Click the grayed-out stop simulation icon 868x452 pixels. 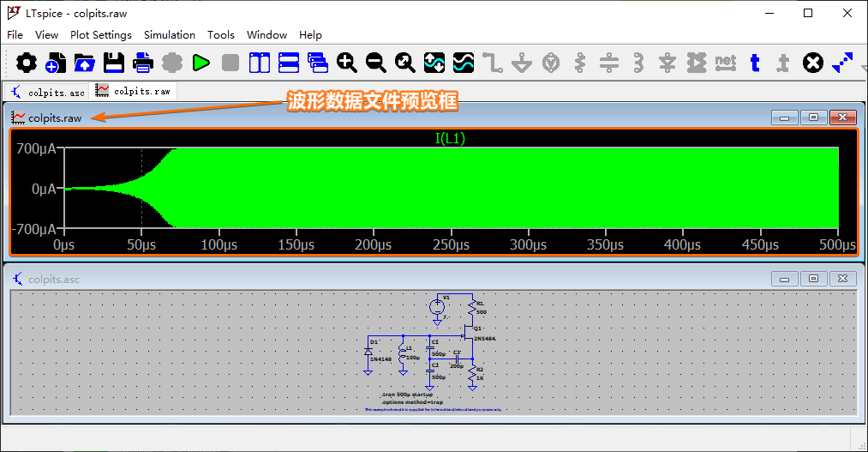pos(230,63)
